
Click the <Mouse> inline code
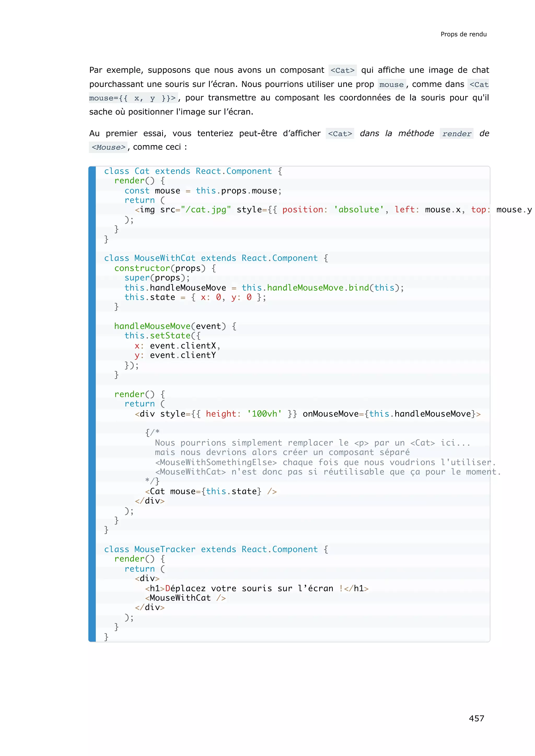pos(108,147)
